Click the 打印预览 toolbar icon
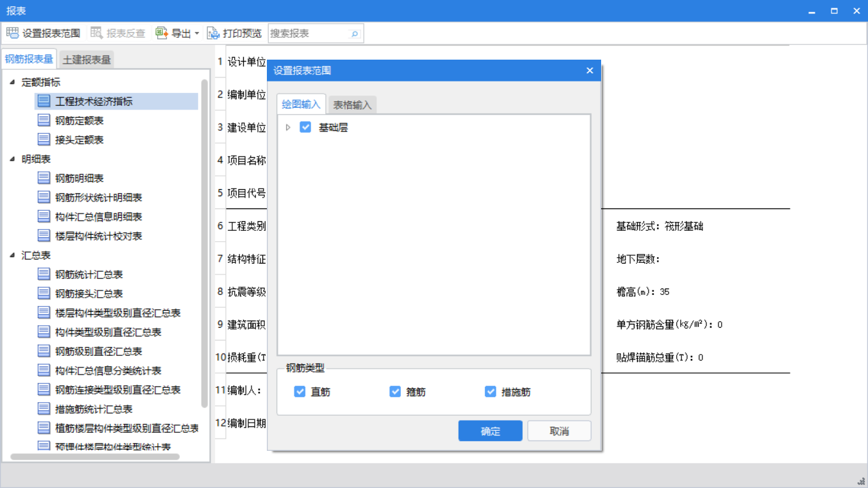 tap(214, 33)
